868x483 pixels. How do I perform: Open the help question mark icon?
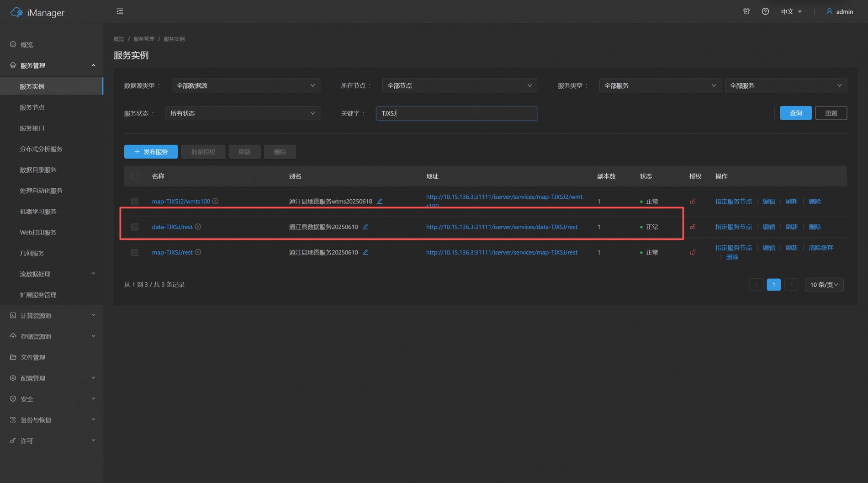pos(765,11)
